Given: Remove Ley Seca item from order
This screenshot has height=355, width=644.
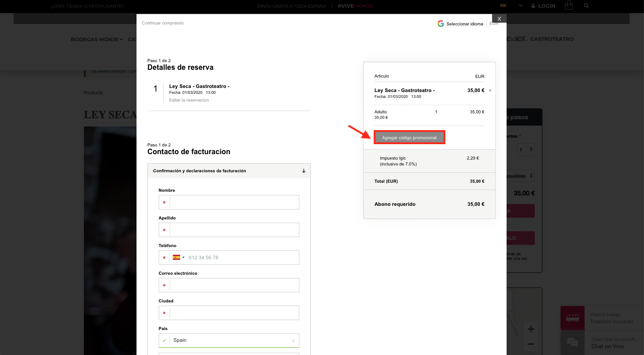Looking at the screenshot, I should [x=490, y=91].
